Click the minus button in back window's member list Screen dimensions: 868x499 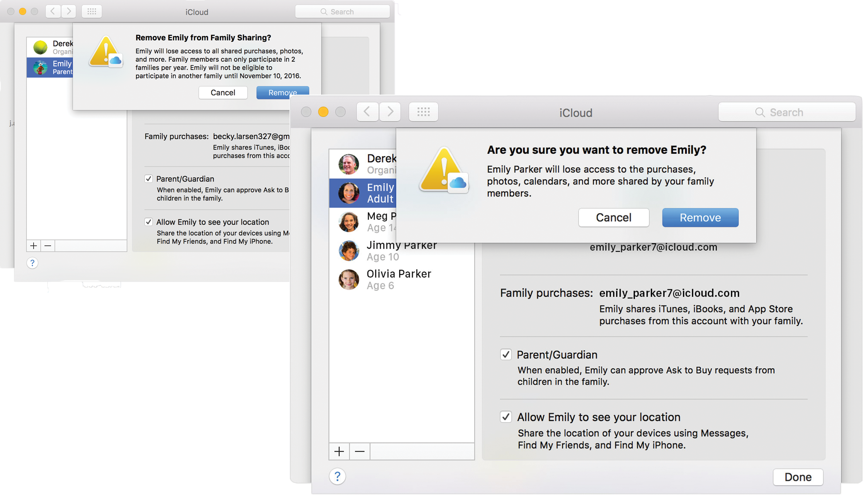pos(48,246)
